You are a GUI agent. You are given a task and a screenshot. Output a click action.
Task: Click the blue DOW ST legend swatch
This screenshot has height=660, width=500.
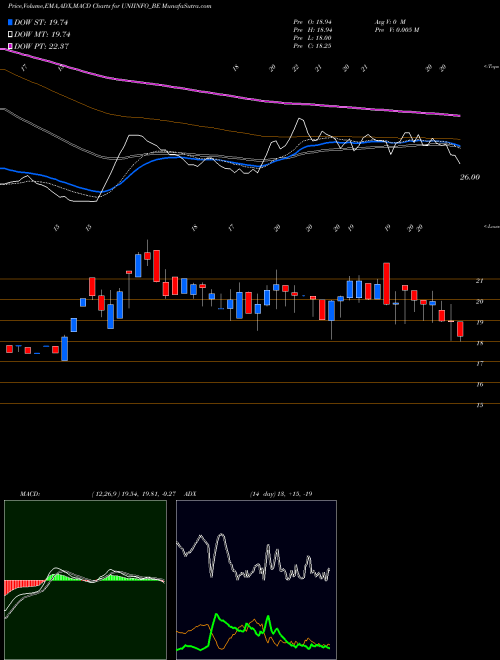tap(11, 22)
